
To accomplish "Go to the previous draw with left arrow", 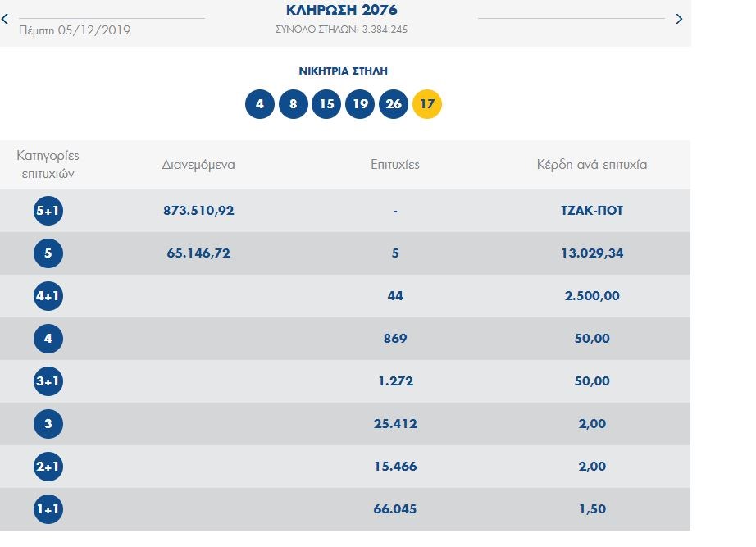I will coord(5,18).
